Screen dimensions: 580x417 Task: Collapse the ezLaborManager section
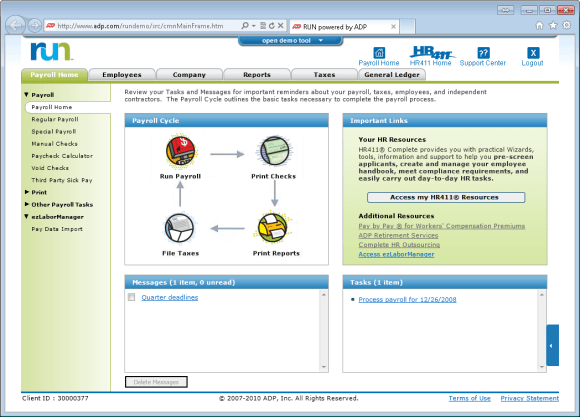(26, 216)
